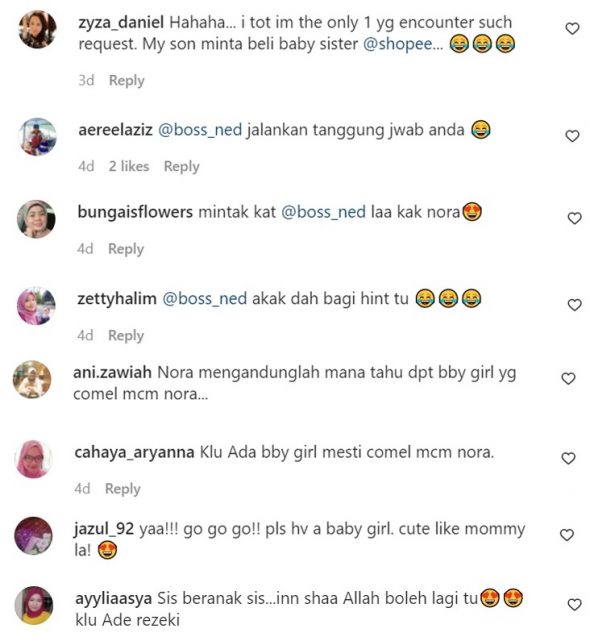Open ayyliaasya's profile avatar
Viewport: 590px width, 641px height.
point(34,605)
